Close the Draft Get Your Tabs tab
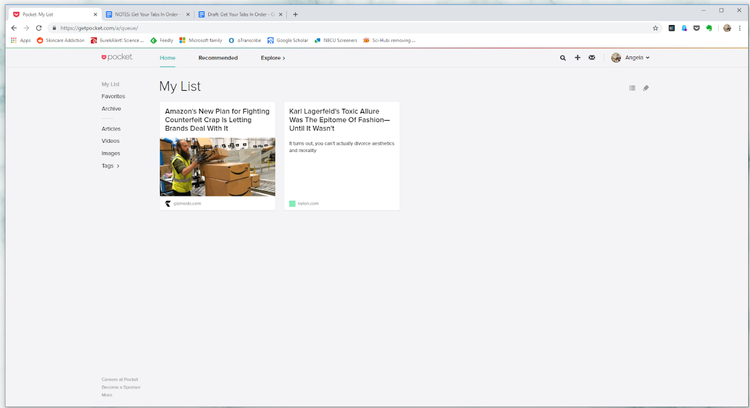750x408 pixels. (281, 14)
